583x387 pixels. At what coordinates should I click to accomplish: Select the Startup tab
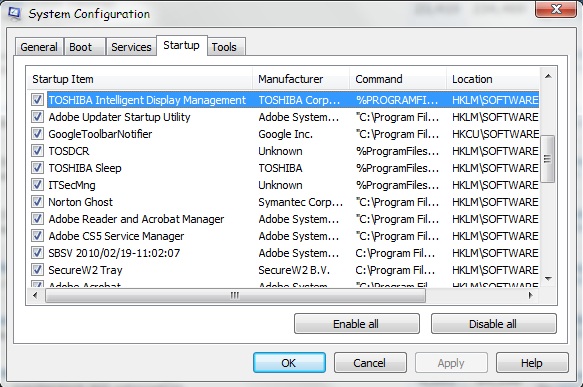pyautogui.click(x=181, y=45)
